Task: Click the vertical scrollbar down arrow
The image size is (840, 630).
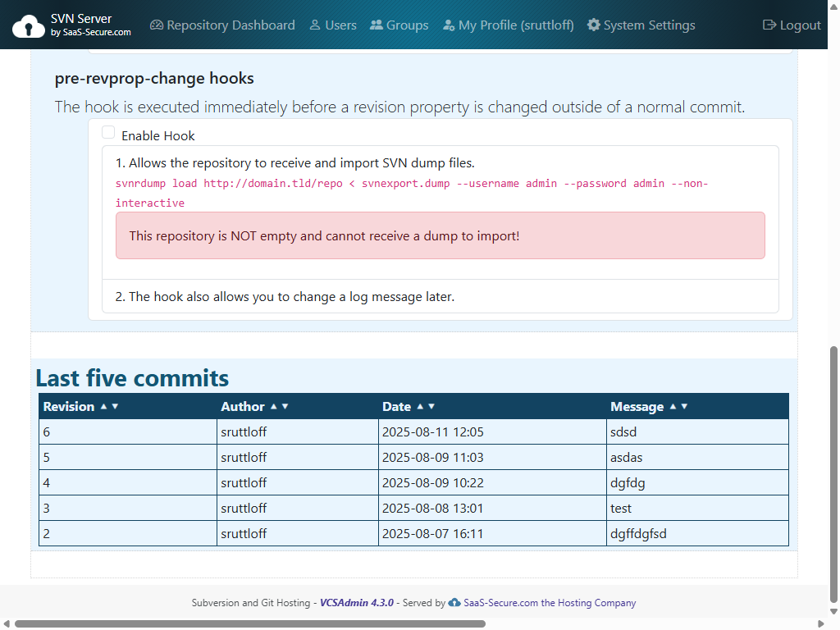Action: point(833,611)
